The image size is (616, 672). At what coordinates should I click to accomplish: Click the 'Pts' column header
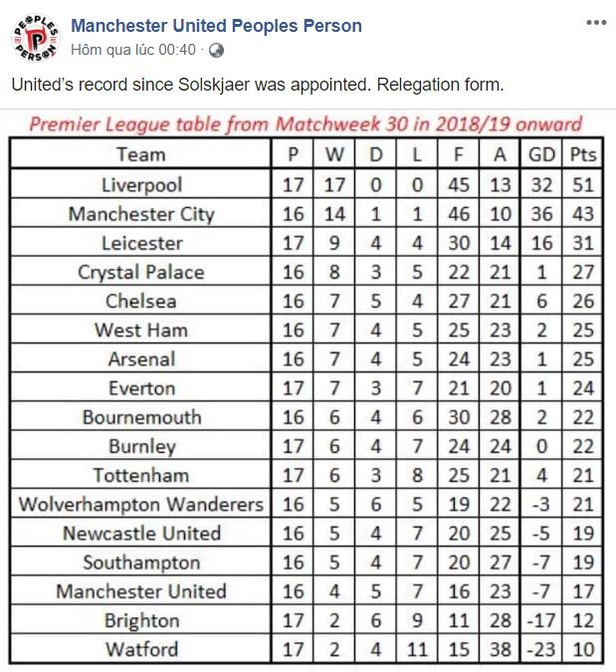click(x=583, y=154)
